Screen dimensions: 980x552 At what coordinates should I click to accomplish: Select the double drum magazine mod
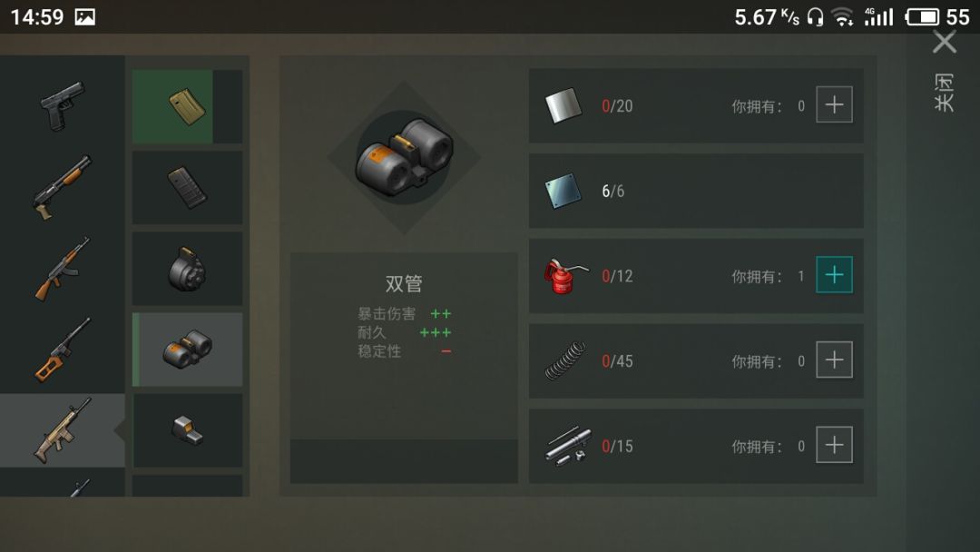(187, 350)
